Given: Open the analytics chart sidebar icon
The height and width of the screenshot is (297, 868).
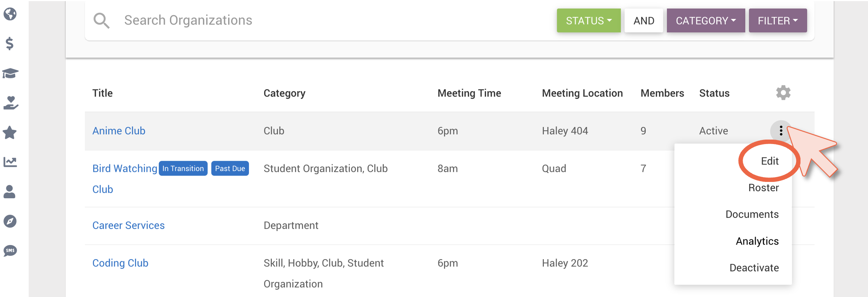Looking at the screenshot, I should tap(10, 162).
